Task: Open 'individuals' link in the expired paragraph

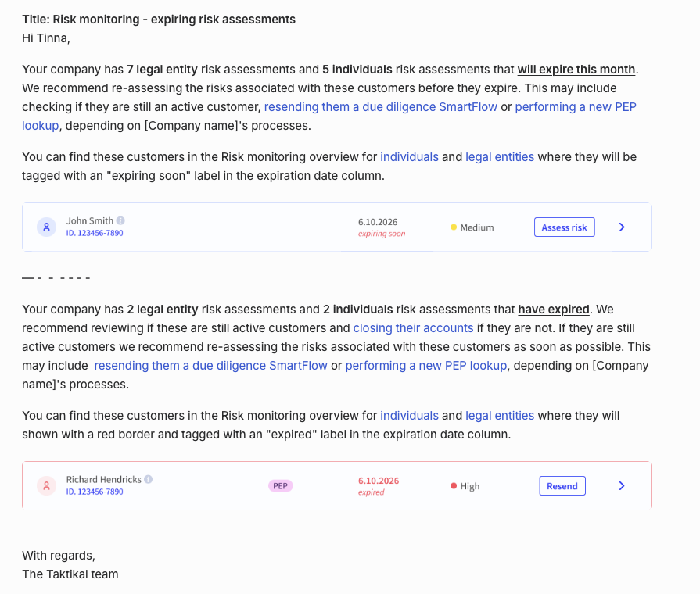Action: (x=409, y=416)
